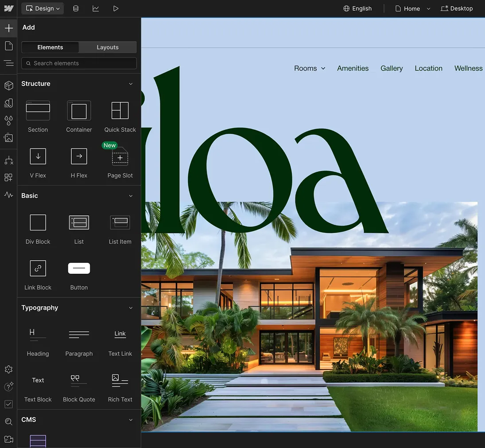
Task: Open the Style selectors droplets icon
Action: coord(9,121)
